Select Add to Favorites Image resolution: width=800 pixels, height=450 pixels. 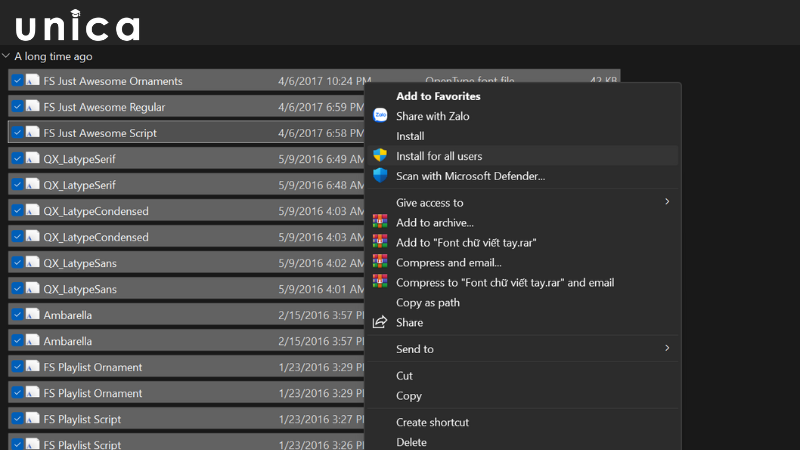(438, 96)
